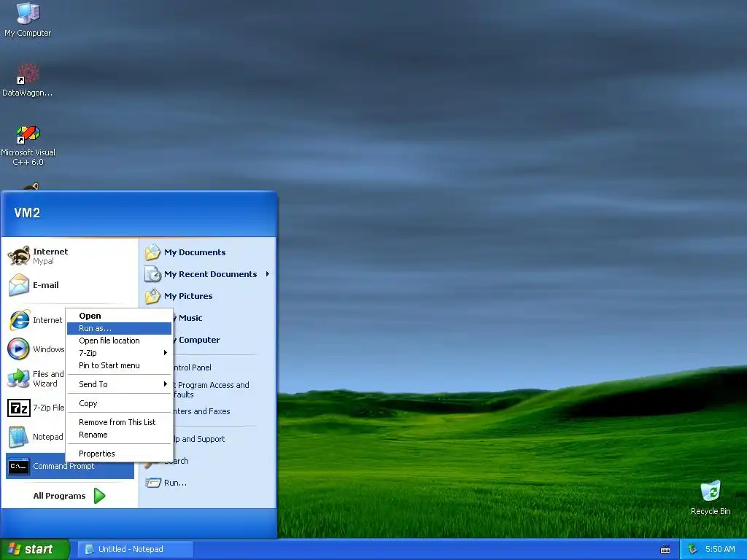Click the Windows Media Player icon
747x560 pixels.
click(19, 349)
